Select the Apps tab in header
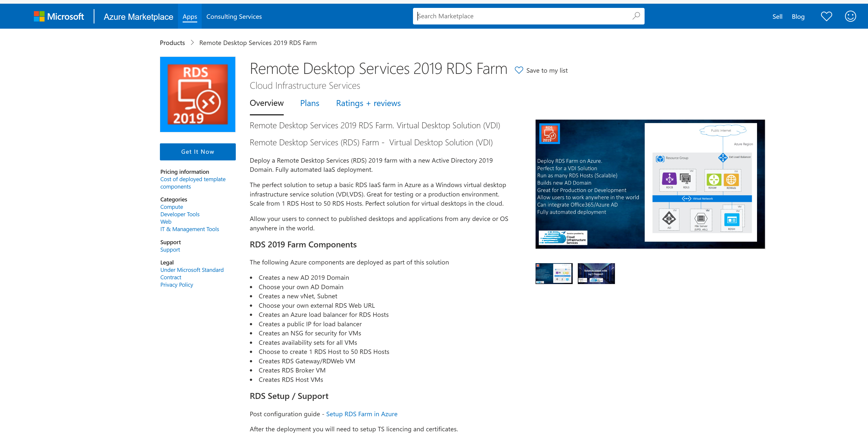Viewport: 868px width, 435px height. (190, 17)
